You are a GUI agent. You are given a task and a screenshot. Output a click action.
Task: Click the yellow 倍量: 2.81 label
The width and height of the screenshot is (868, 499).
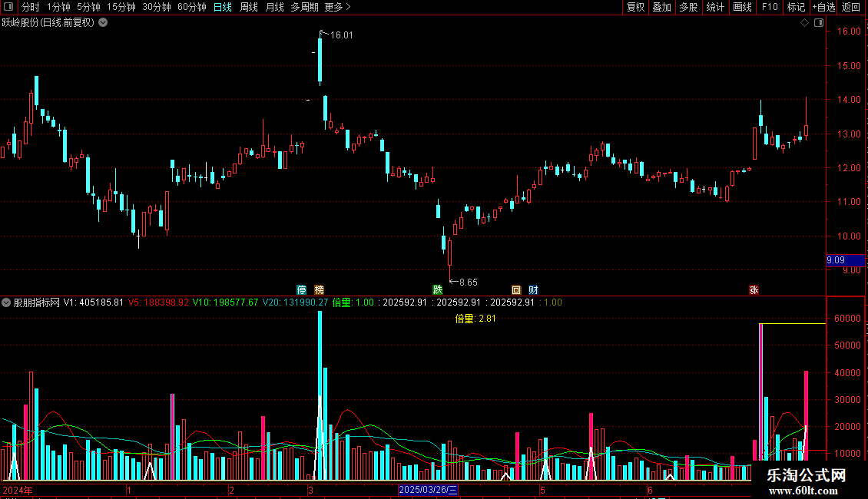[475, 319]
